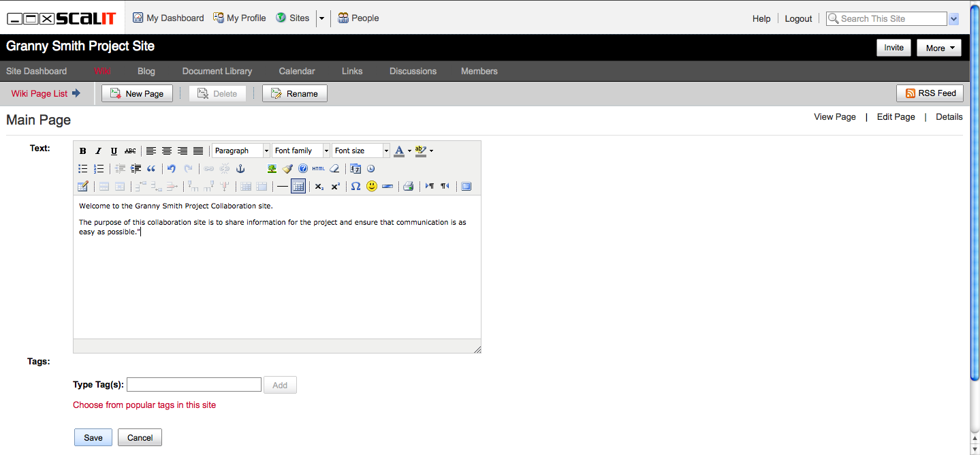Insert special character omega icon
This screenshot has height=455, width=980.
(355, 187)
